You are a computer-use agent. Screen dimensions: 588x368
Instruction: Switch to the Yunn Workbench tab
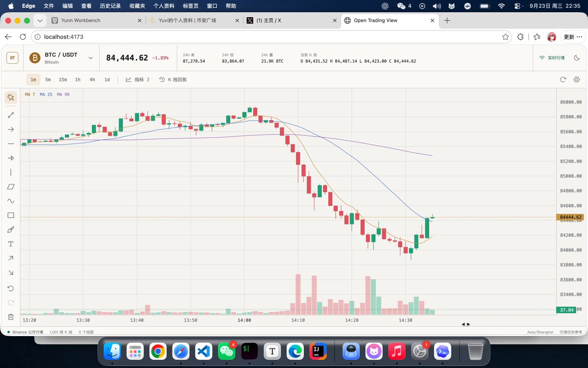click(x=96, y=21)
